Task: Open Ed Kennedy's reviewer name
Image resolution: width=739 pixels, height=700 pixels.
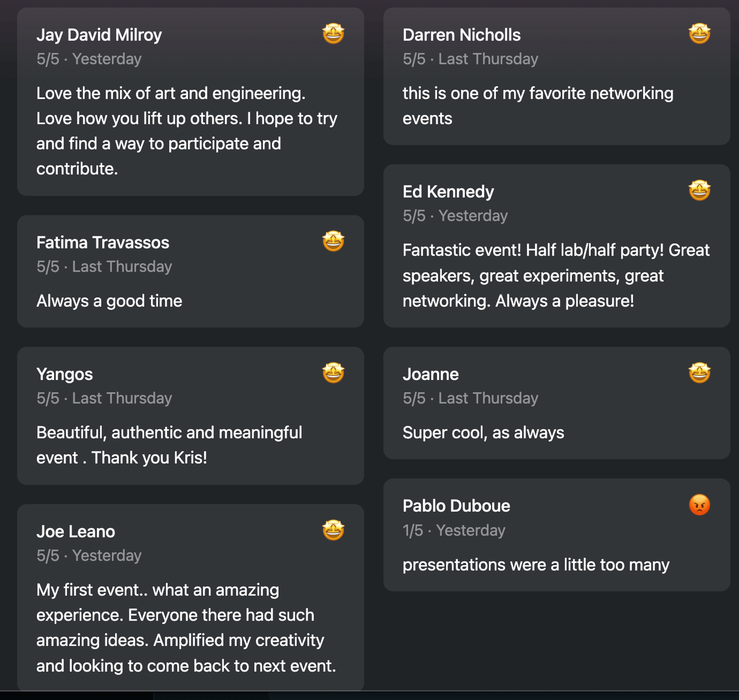Action: (x=448, y=192)
